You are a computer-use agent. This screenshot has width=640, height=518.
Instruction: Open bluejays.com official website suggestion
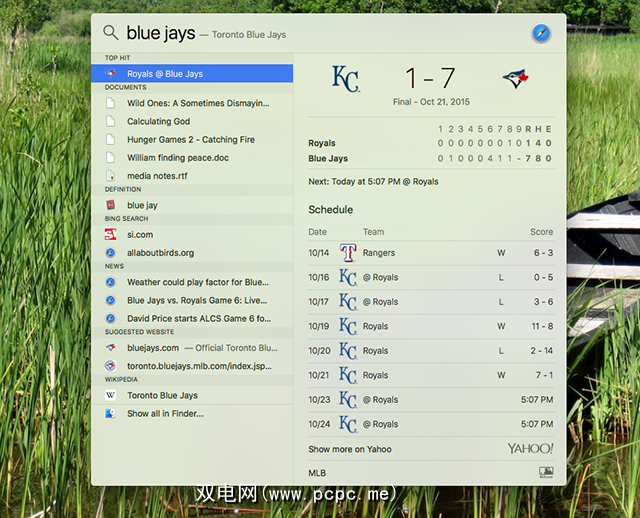point(200,348)
